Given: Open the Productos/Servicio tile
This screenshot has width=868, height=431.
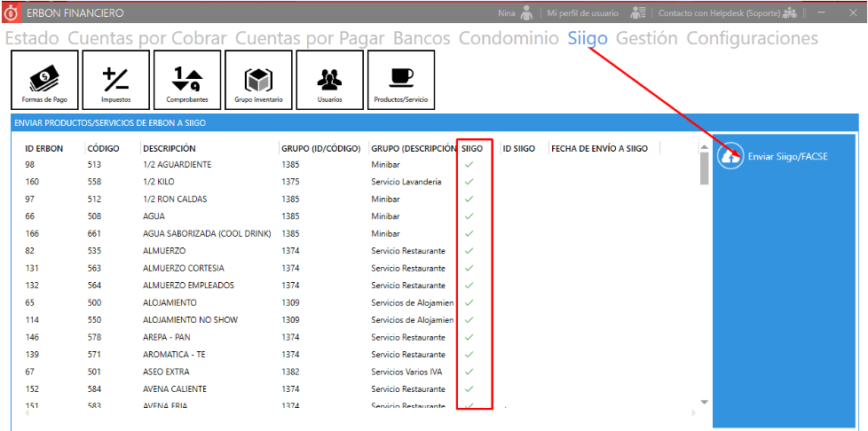Looking at the screenshot, I should tap(401, 81).
